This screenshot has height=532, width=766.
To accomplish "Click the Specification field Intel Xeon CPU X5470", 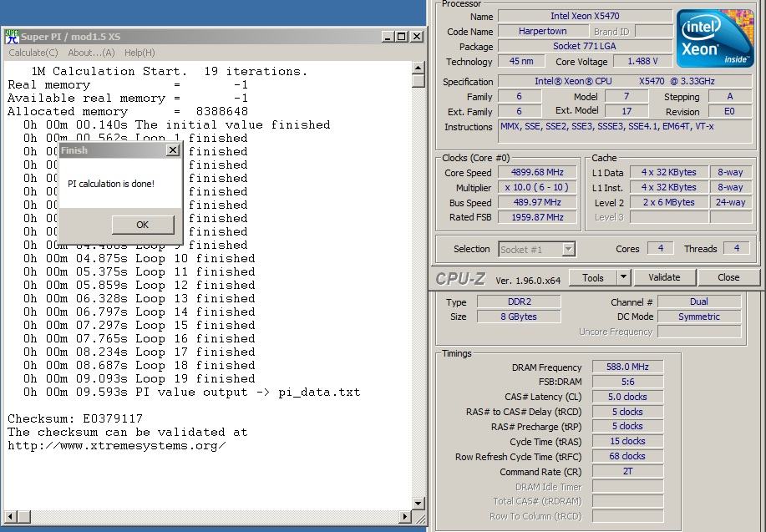I will coord(625,82).
